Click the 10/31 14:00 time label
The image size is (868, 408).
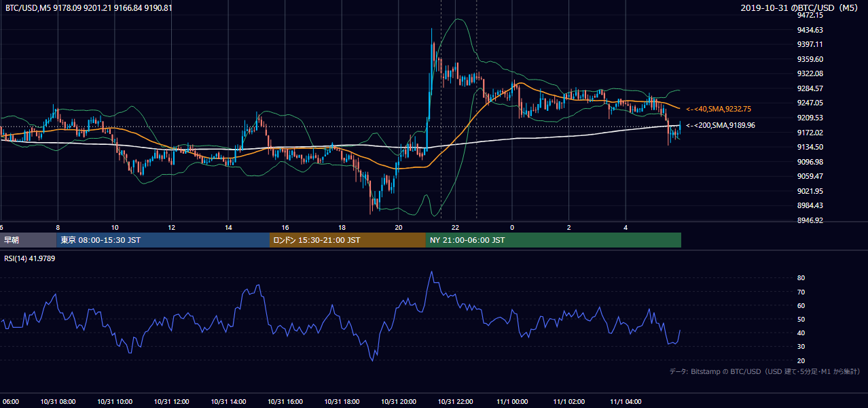(228, 401)
